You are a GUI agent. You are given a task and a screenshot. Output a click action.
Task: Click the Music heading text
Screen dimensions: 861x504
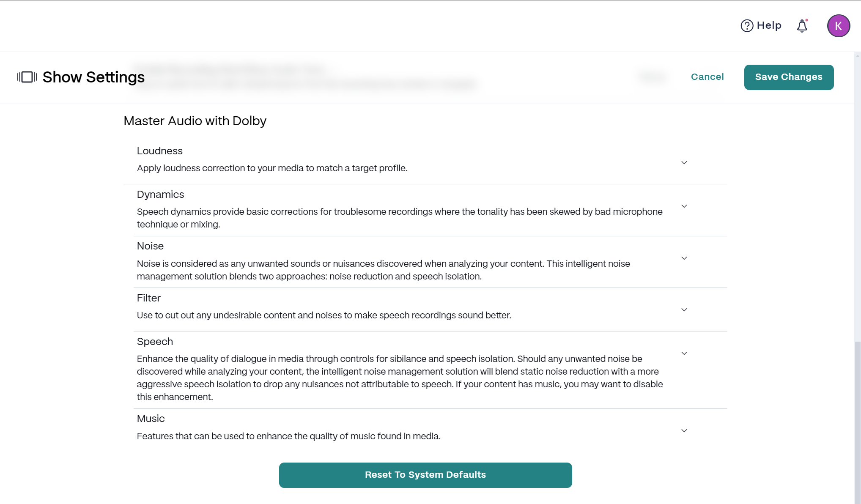point(151,419)
